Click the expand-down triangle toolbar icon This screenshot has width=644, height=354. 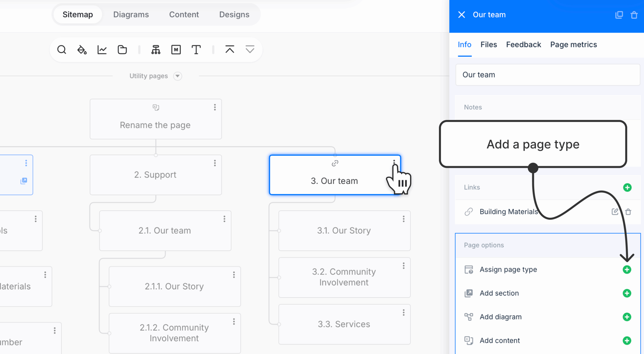tap(250, 49)
